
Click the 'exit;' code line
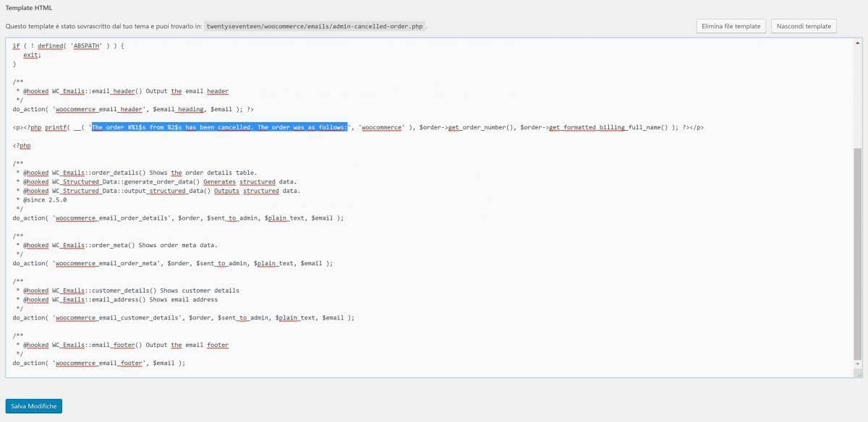pyautogui.click(x=32, y=55)
